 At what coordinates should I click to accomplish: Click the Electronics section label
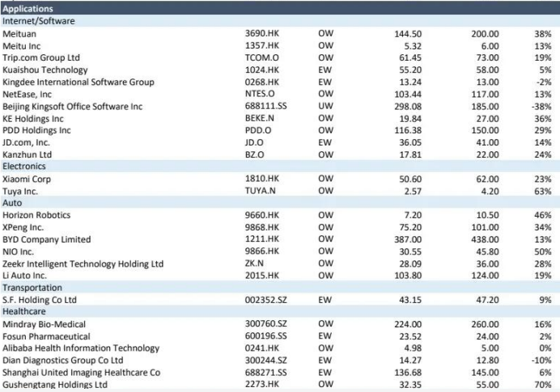coord(24,166)
